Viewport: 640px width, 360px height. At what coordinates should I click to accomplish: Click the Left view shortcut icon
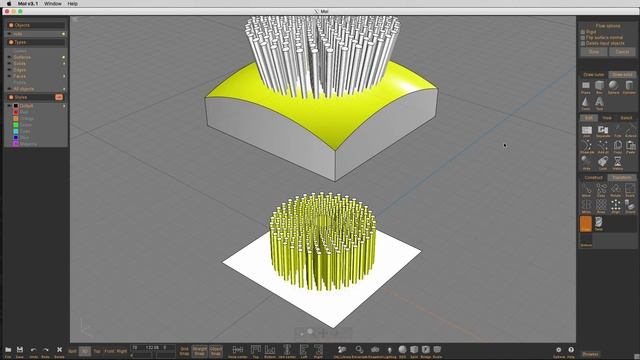tap(304, 351)
